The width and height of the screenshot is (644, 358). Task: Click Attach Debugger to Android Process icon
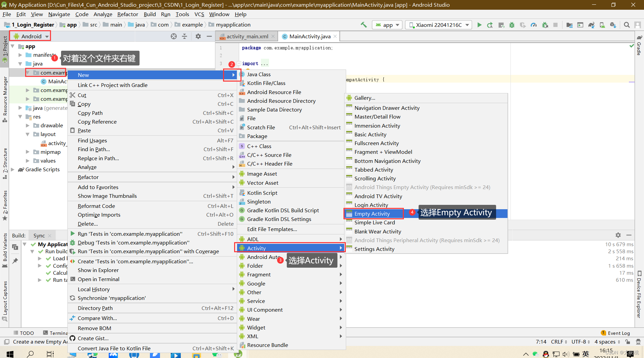pyautogui.click(x=545, y=25)
